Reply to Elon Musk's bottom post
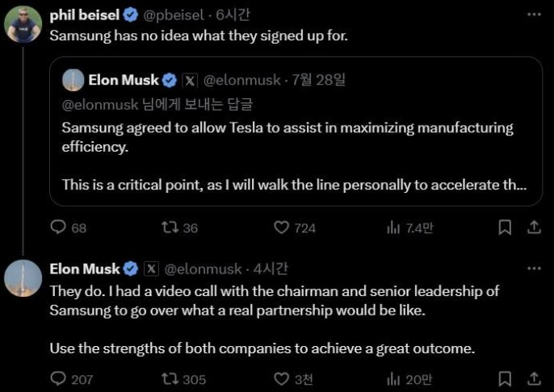554x392 pixels. 58,378
